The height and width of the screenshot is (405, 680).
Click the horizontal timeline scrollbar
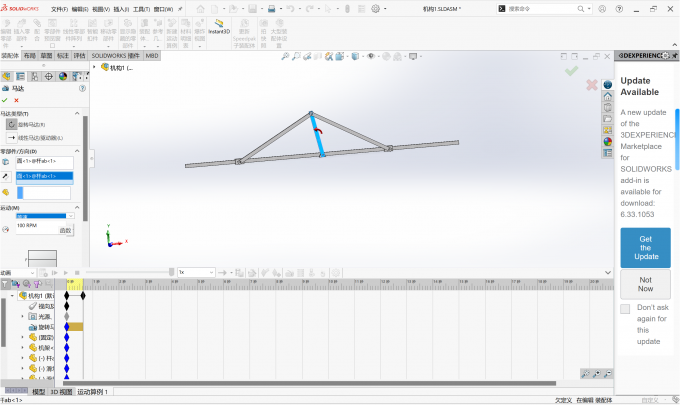pos(309,383)
